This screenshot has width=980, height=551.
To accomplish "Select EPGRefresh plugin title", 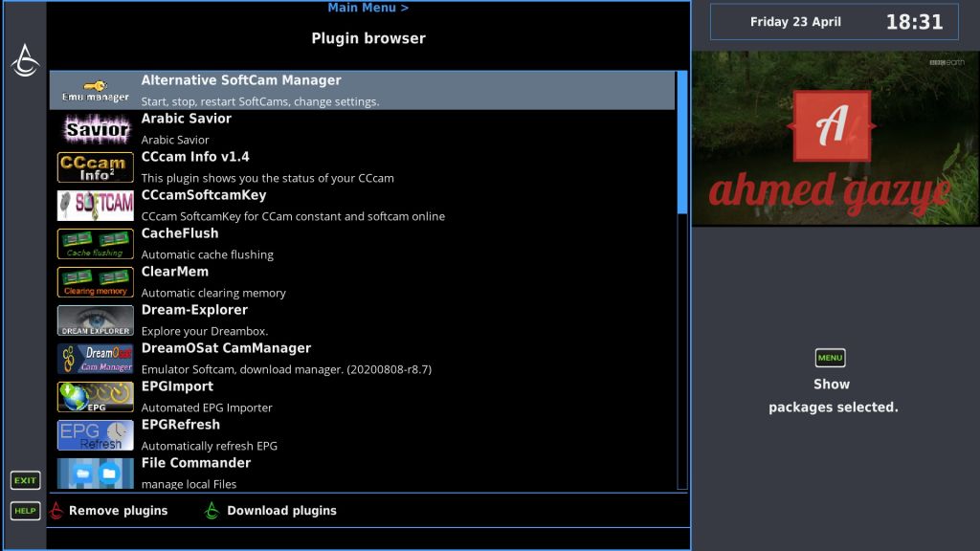I will [x=181, y=425].
